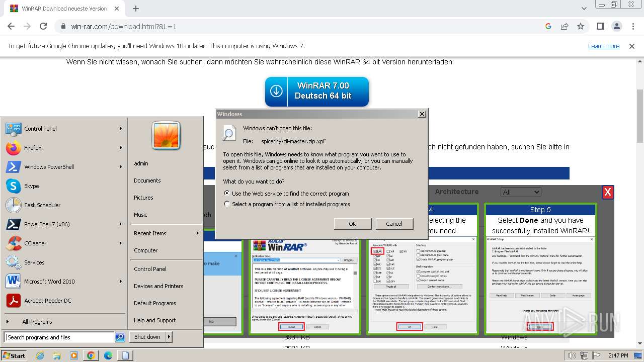Click the 'Search programs and files' box

(59, 337)
